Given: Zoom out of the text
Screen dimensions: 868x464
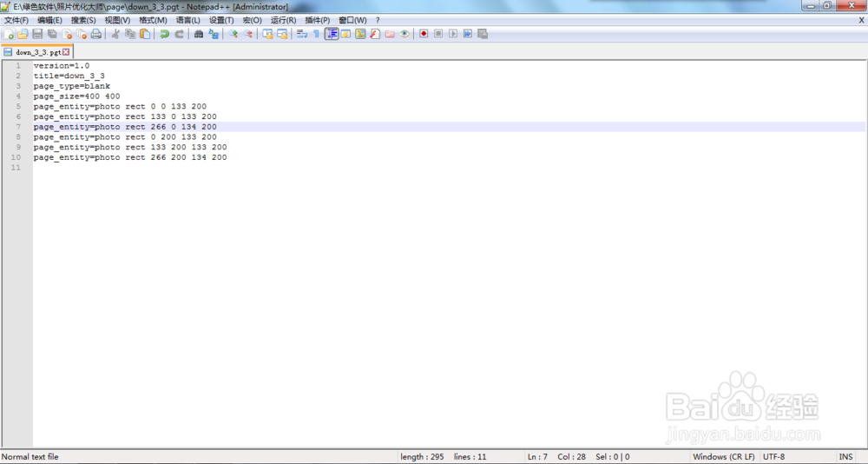Looking at the screenshot, I should coord(247,34).
